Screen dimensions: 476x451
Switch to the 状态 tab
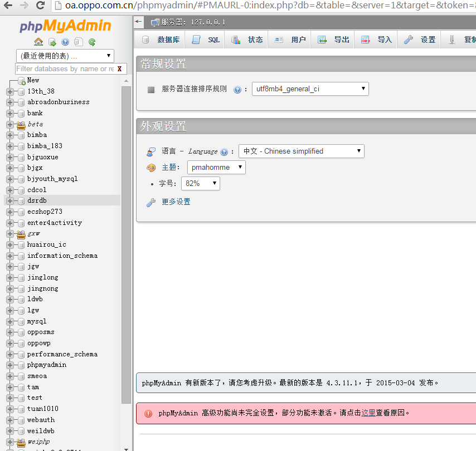click(247, 40)
